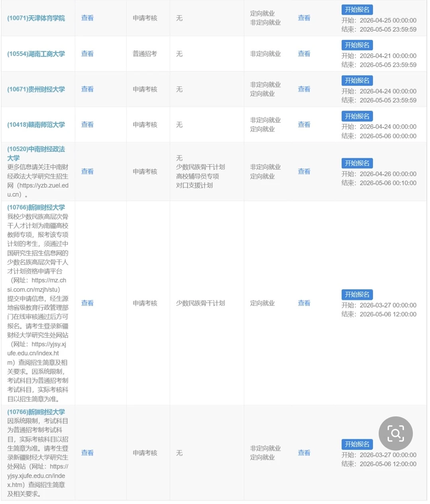Open the (10671)贵州财经大学 school link
Image resolution: width=430 pixels, height=504 pixels.
point(36,89)
